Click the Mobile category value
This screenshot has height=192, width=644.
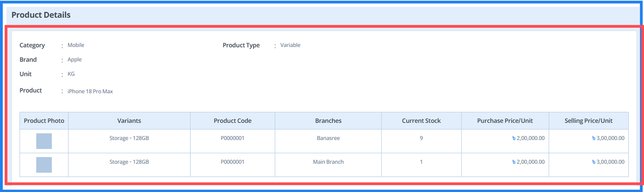click(76, 45)
